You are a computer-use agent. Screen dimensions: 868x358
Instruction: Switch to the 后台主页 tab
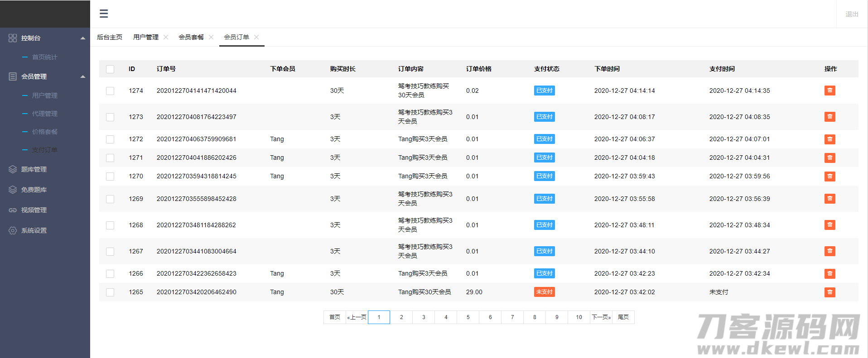(110, 37)
